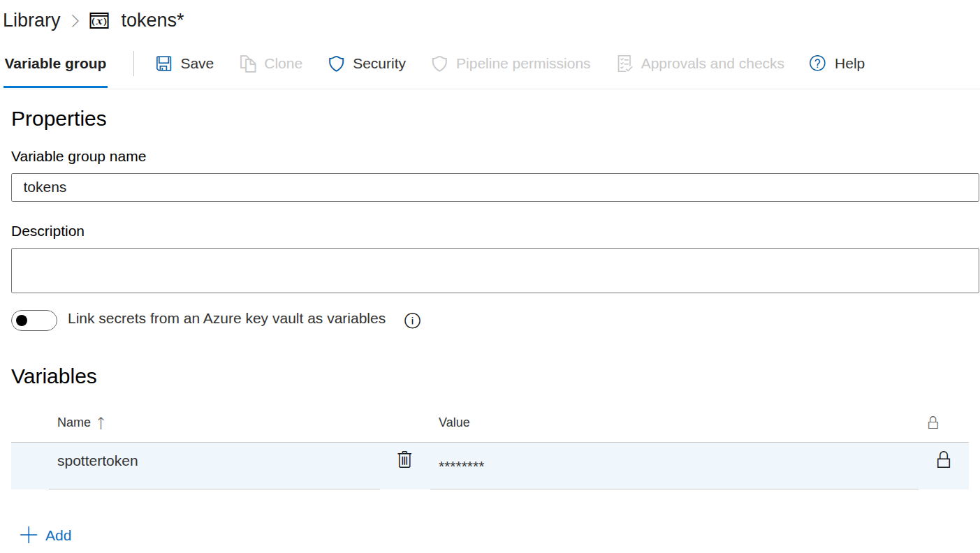
Task: Toggle the Link secrets from Azure key vault switch
Action: pos(34,320)
